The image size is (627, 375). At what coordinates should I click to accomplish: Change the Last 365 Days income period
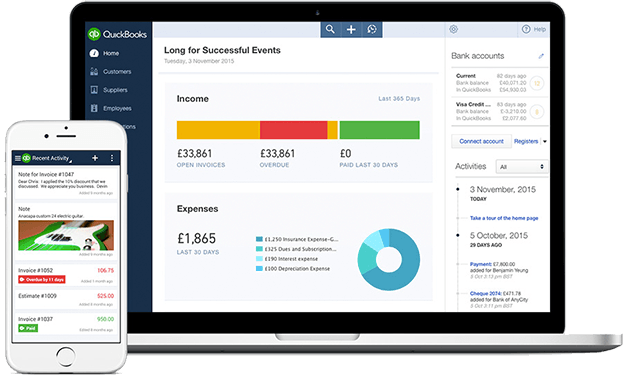399,98
